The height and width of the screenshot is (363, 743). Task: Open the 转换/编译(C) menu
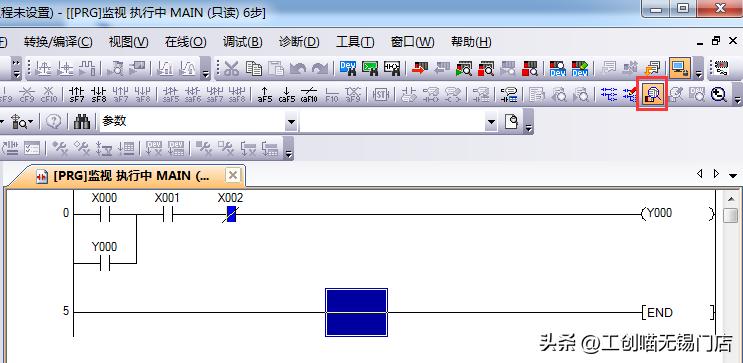[58, 42]
